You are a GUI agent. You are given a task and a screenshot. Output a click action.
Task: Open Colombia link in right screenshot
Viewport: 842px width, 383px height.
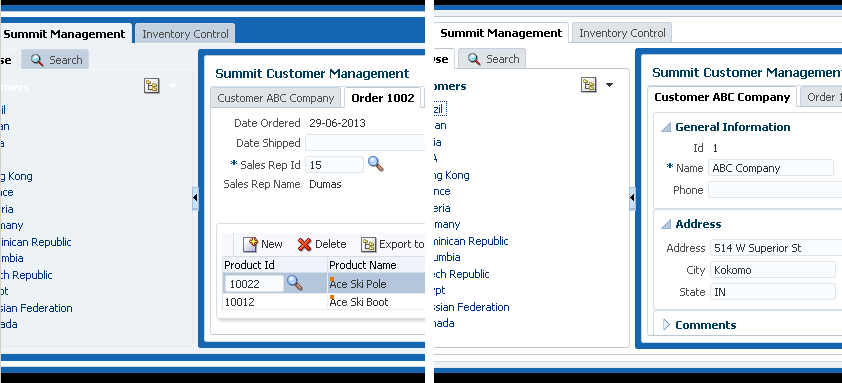point(447,257)
